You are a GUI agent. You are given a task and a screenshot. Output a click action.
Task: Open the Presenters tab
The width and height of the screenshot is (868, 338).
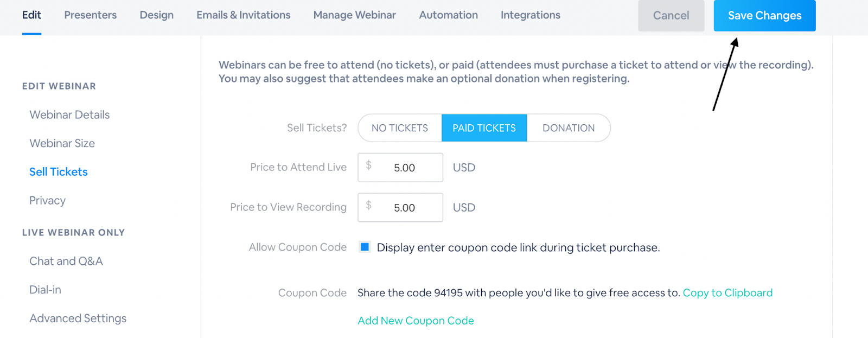[90, 15]
